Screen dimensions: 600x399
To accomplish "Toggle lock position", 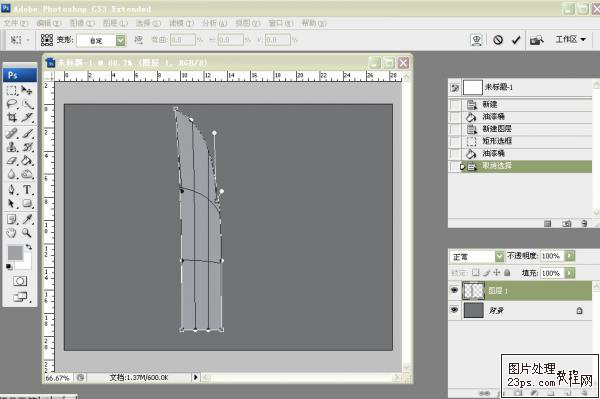I will tap(497, 273).
